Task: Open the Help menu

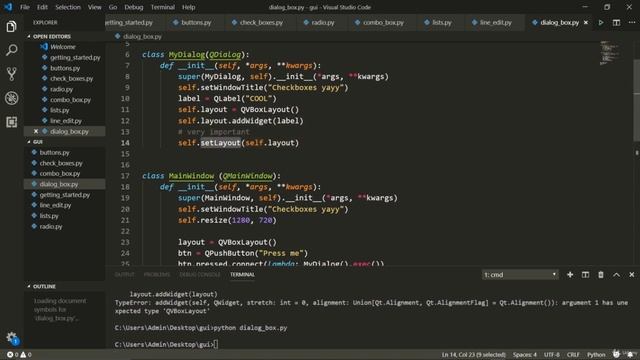Action: pyautogui.click(x=188, y=7)
